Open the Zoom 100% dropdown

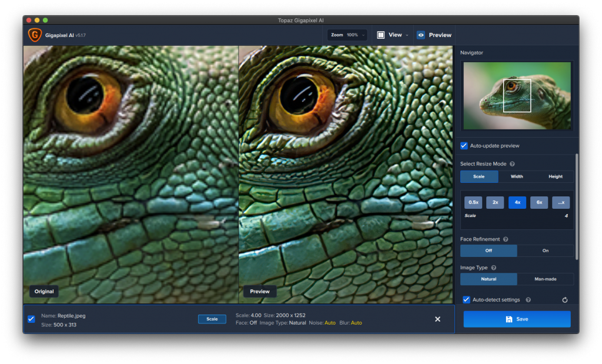pyautogui.click(x=347, y=35)
